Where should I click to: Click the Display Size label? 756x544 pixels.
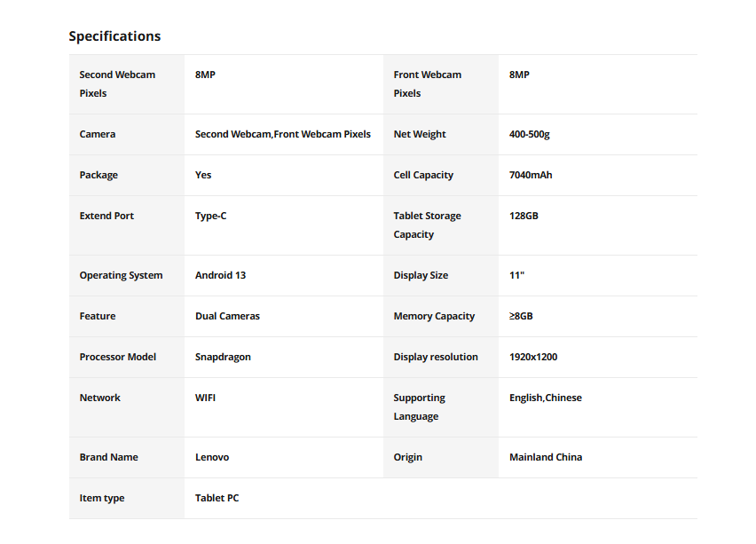point(421,275)
